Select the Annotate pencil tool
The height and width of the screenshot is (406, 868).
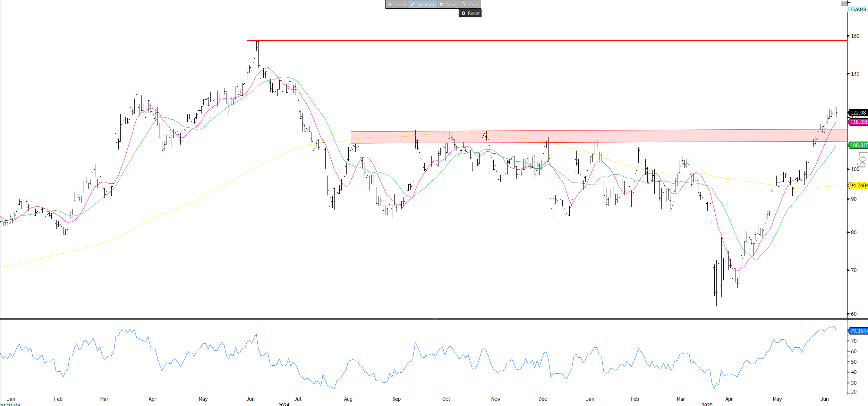423,5
